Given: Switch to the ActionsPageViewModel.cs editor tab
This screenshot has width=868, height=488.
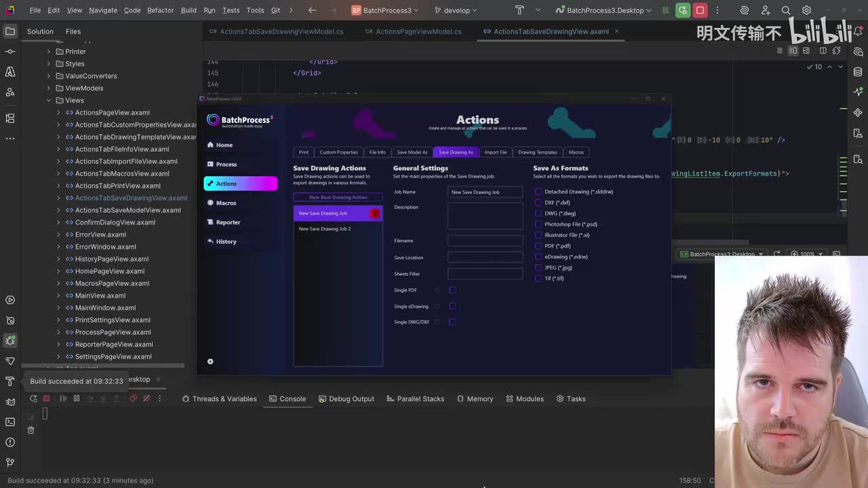Looking at the screenshot, I should (x=413, y=31).
